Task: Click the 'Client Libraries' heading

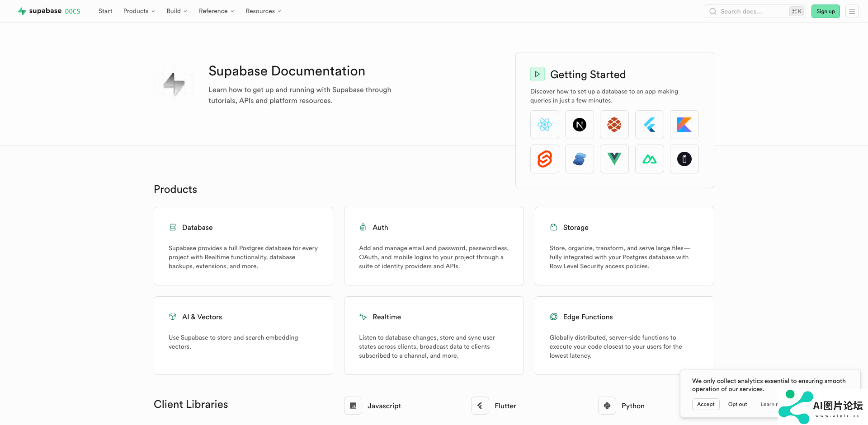Action: click(x=191, y=404)
